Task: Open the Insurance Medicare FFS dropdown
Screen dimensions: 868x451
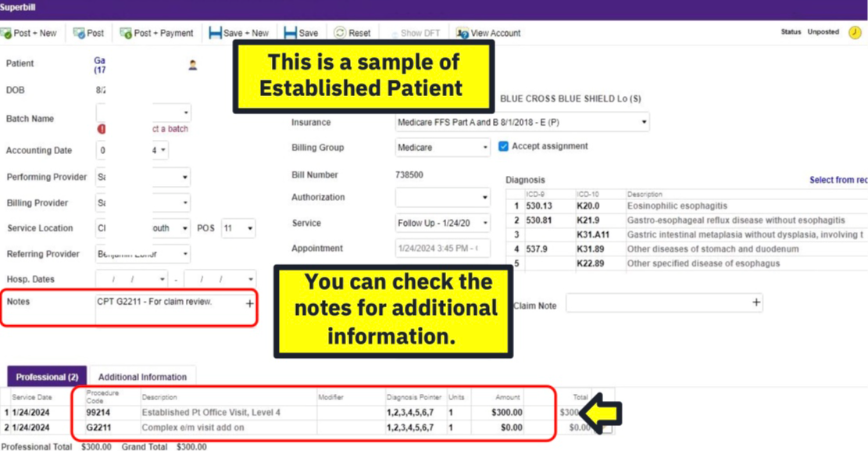Action: click(x=522, y=122)
